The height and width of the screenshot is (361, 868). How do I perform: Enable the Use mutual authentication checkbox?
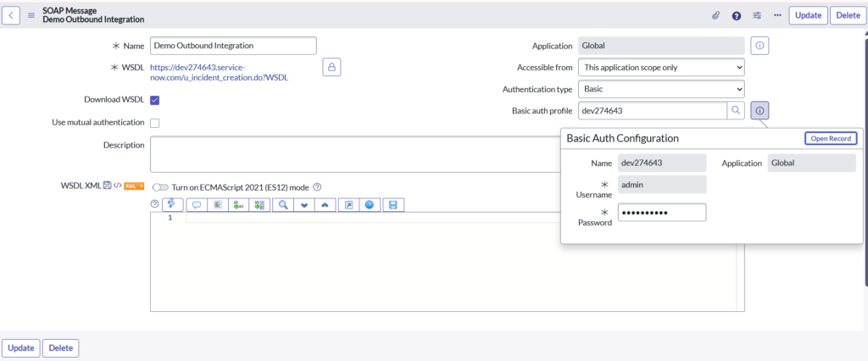(154, 123)
